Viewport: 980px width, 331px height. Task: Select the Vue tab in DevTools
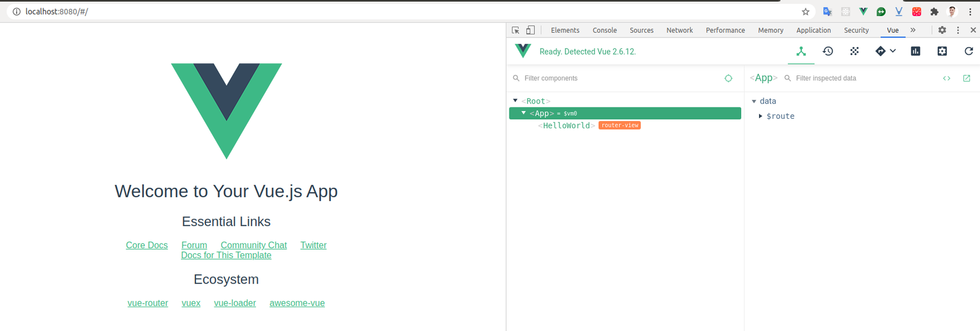point(893,30)
